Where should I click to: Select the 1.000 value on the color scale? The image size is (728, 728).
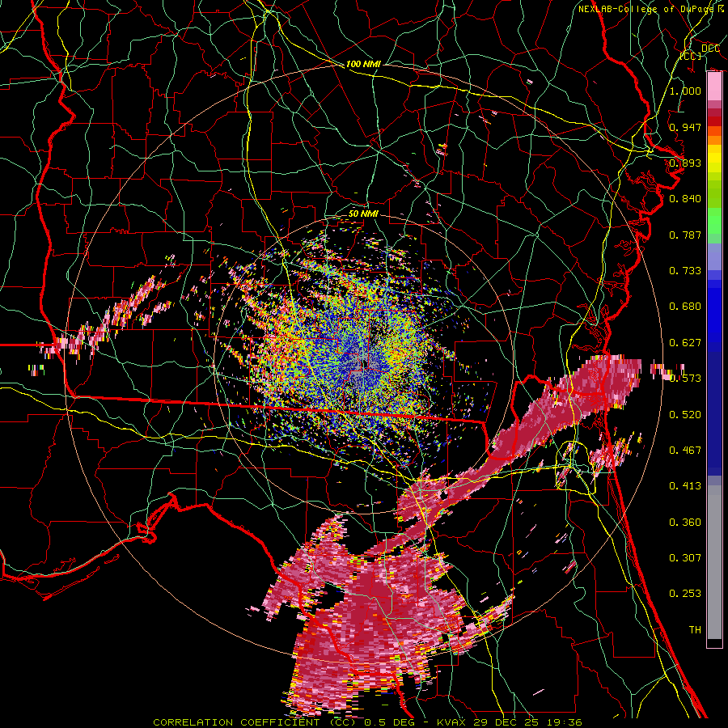click(x=685, y=91)
